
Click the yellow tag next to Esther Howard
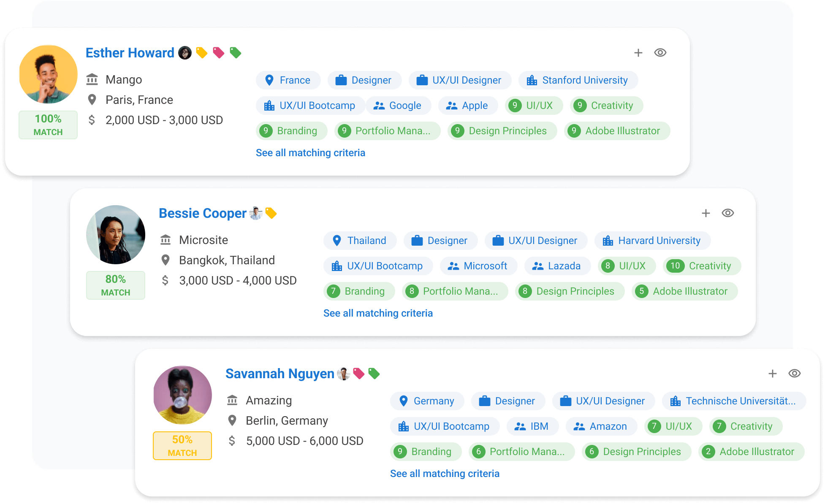202,53
